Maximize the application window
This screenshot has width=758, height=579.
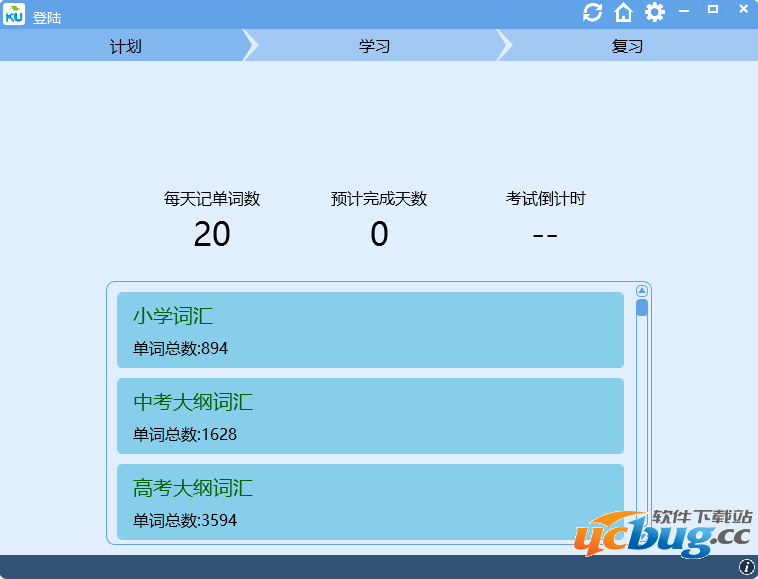tap(713, 9)
